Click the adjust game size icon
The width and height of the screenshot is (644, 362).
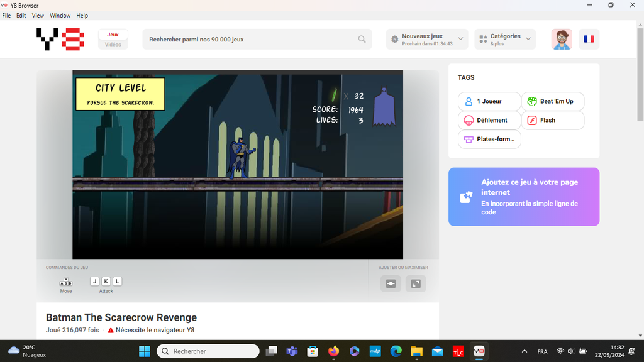click(x=391, y=283)
